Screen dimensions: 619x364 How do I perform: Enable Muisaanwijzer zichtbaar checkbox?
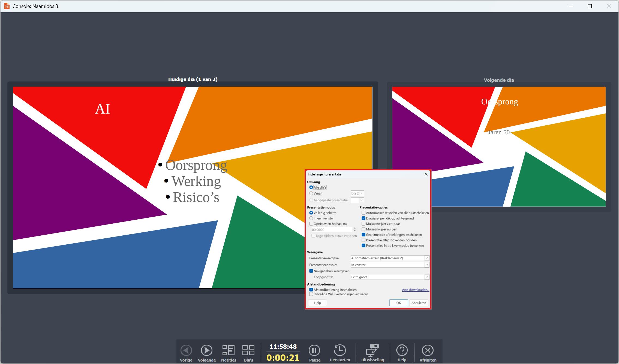363,224
